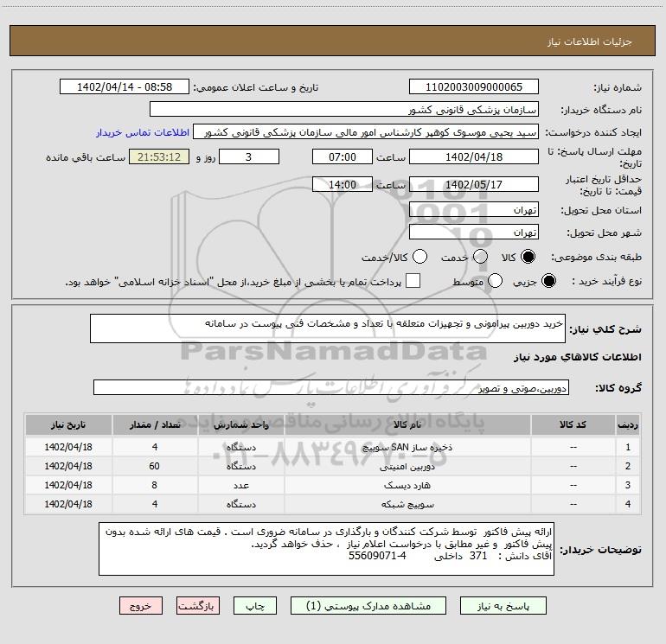Click the validity time field 14:00
Viewport: 666px width, 644px height.
tap(343, 185)
